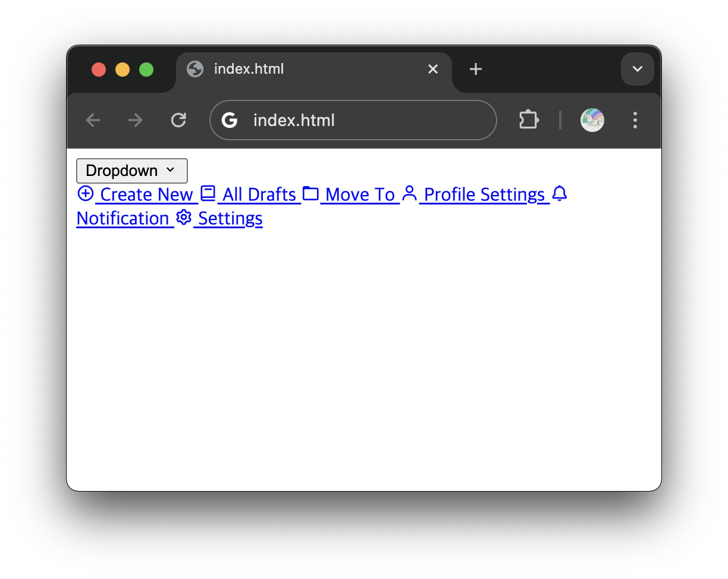This screenshot has width=728, height=579.
Task: Reload the page with the refresh icon
Action: pos(178,121)
